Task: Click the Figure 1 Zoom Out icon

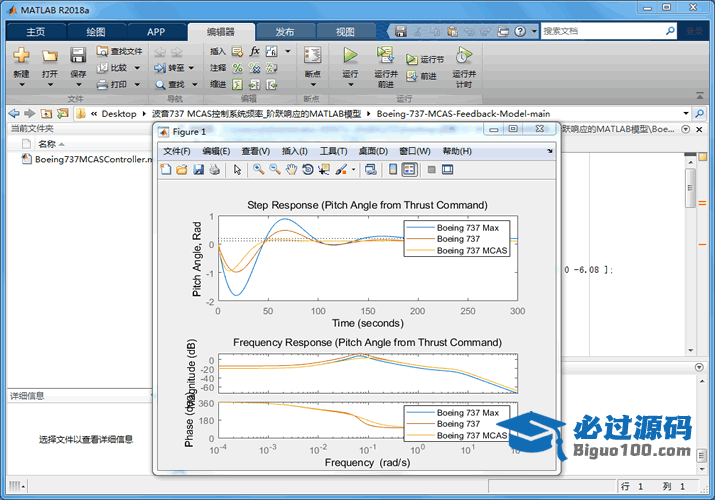Action: 275,170
